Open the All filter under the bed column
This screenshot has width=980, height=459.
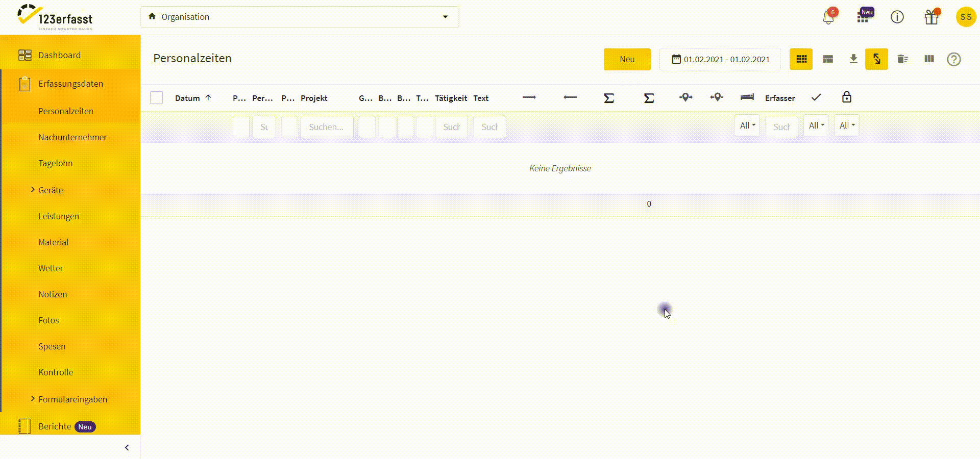pyautogui.click(x=747, y=125)
